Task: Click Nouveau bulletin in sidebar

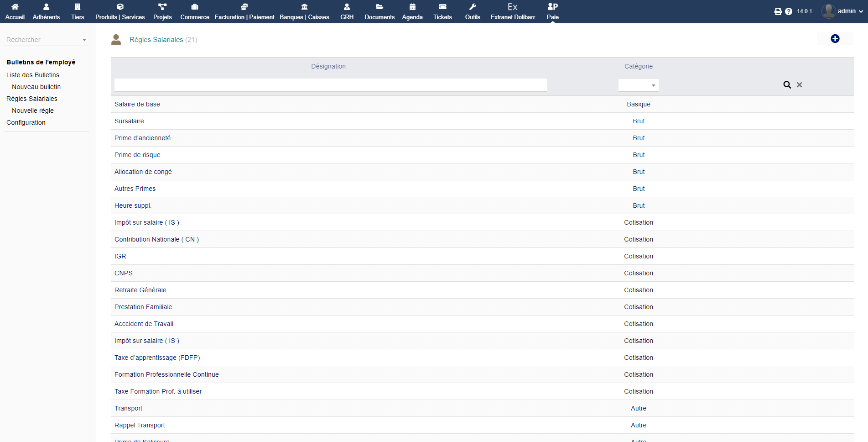Action: [36, 87]
